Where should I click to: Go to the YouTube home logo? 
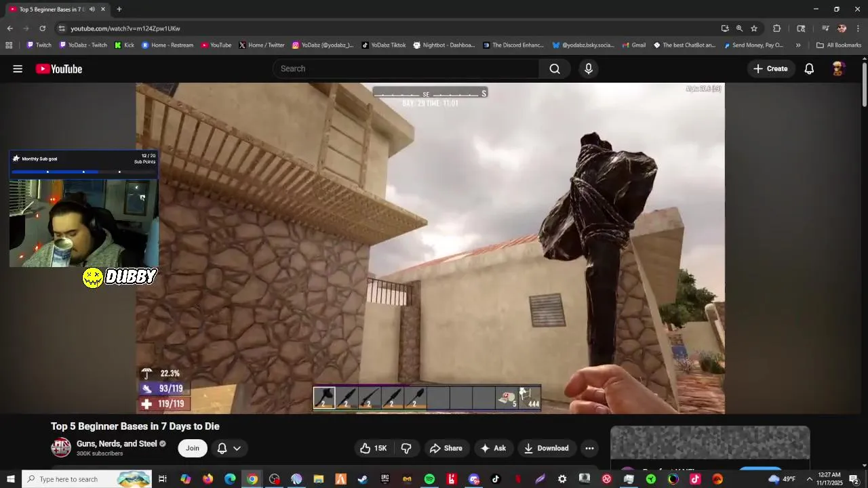point(59,68)
